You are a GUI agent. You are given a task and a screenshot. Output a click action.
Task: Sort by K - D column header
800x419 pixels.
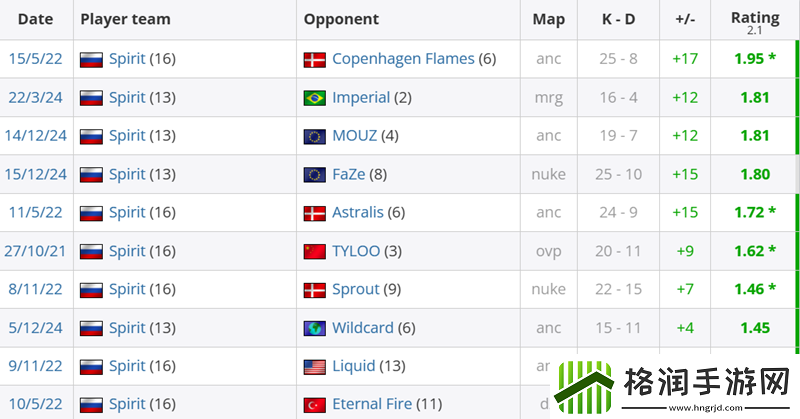(x=617, y=19)
